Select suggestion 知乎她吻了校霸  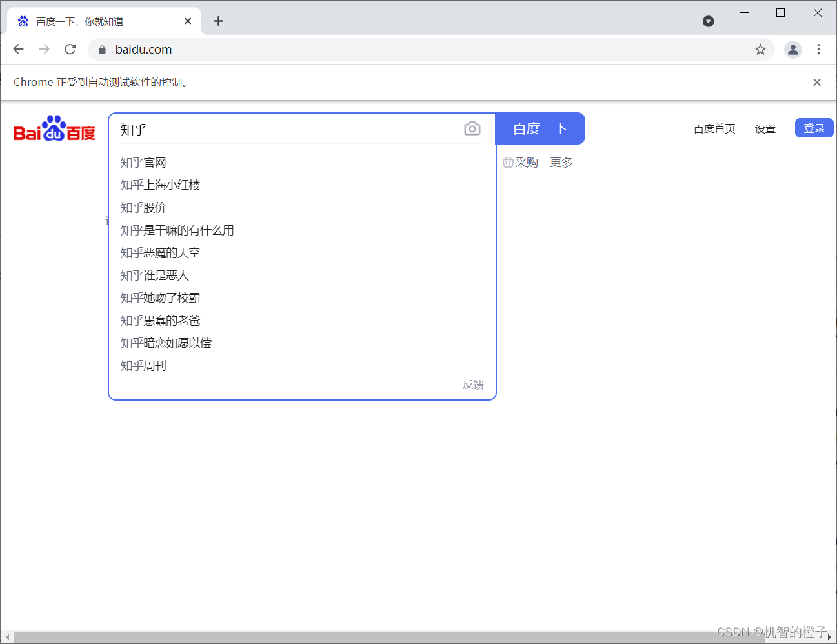coord(302,298)
